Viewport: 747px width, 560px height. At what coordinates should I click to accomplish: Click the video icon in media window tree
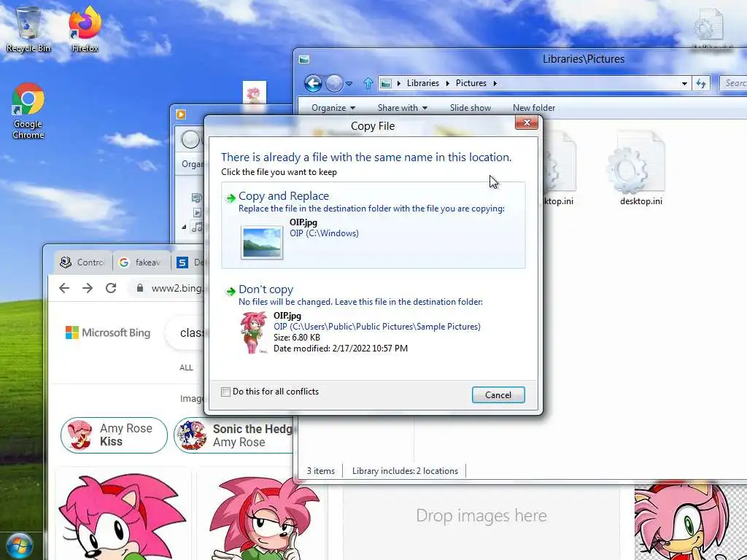click(x=197, y=212)
